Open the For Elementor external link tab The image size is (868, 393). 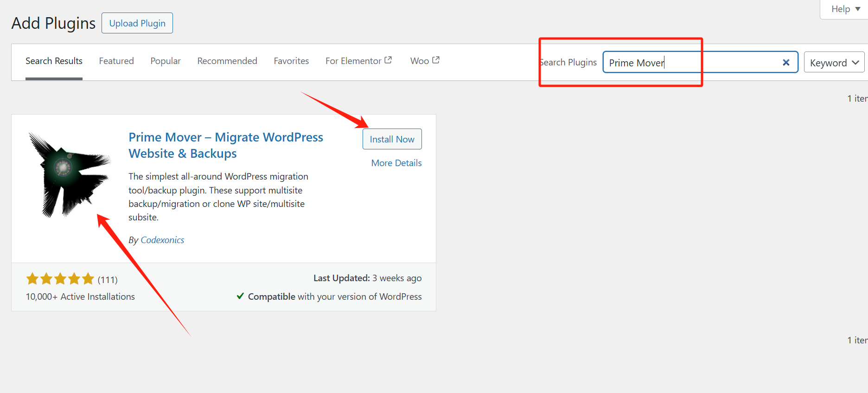click(x=359, y=61)
